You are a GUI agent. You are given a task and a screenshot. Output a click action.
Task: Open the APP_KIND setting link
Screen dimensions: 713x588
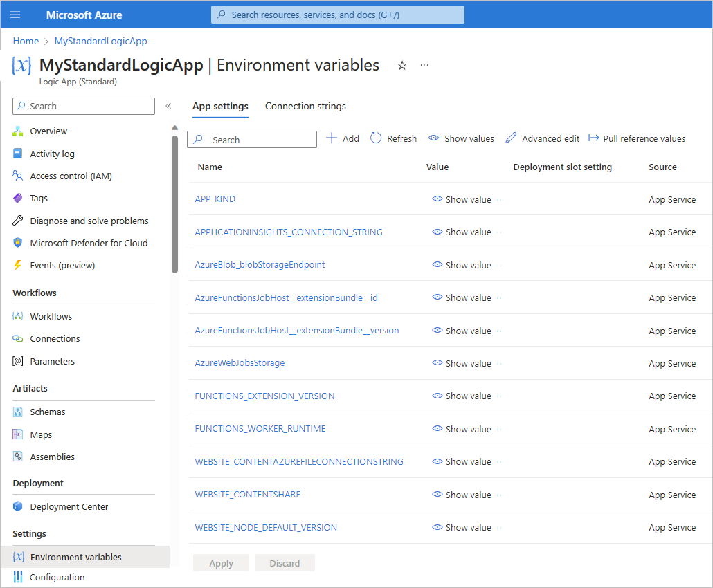point(215,199)
